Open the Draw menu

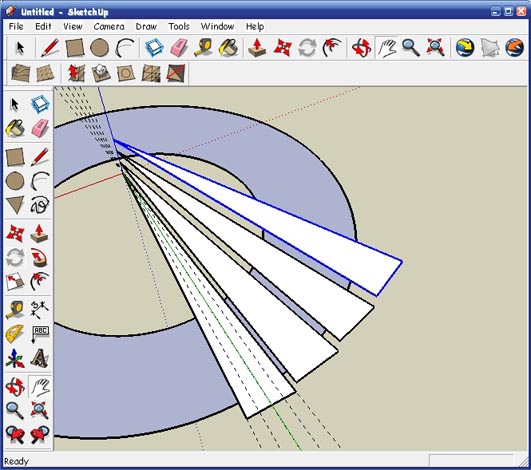tap(146, 26)
